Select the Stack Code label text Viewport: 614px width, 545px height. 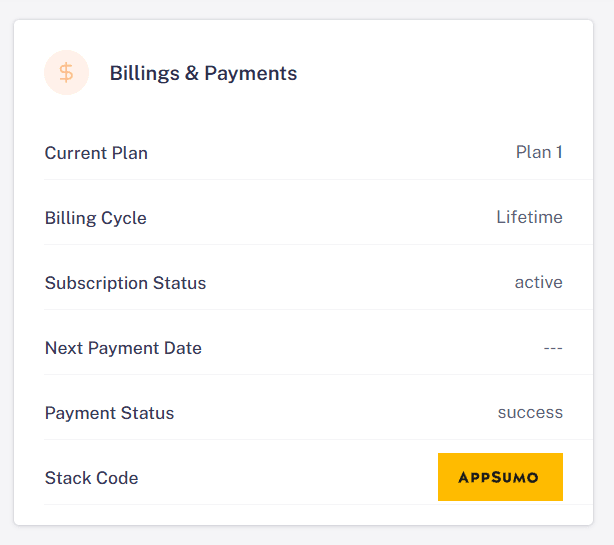(91, 478)
